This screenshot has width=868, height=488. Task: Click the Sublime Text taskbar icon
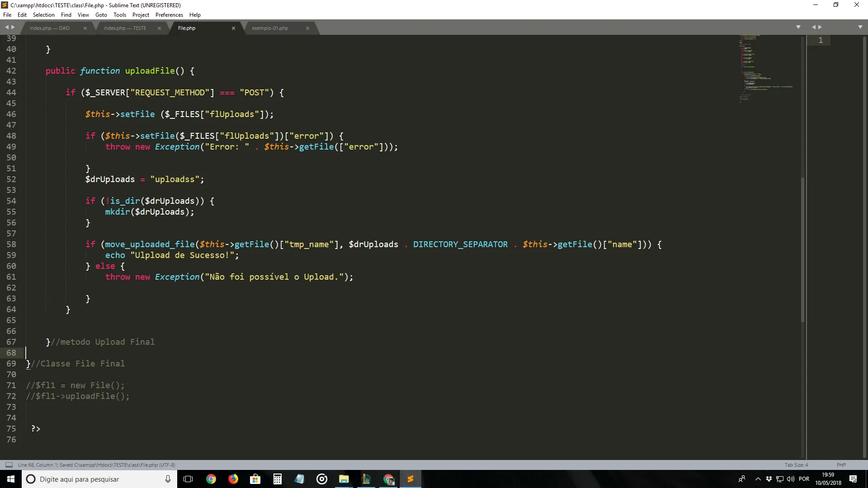(410, 479)
